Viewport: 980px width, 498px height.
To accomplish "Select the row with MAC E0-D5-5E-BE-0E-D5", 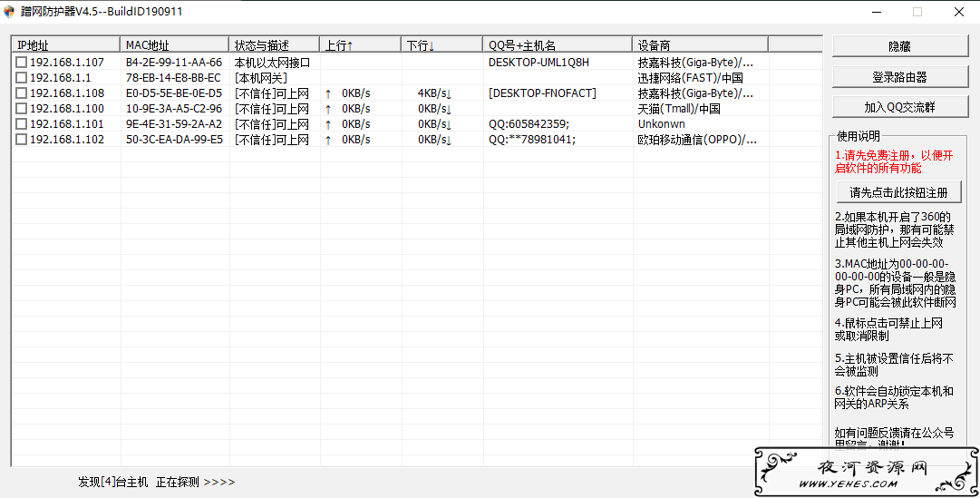I will pos(417,93).
